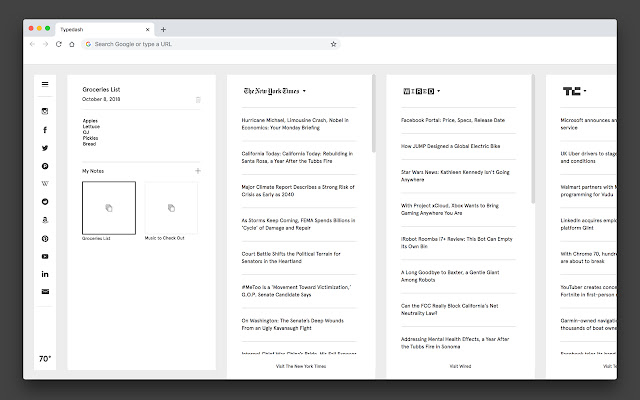Open the TechCrunch source dropdown
The image size is (640, 400).
pos(574,91)
